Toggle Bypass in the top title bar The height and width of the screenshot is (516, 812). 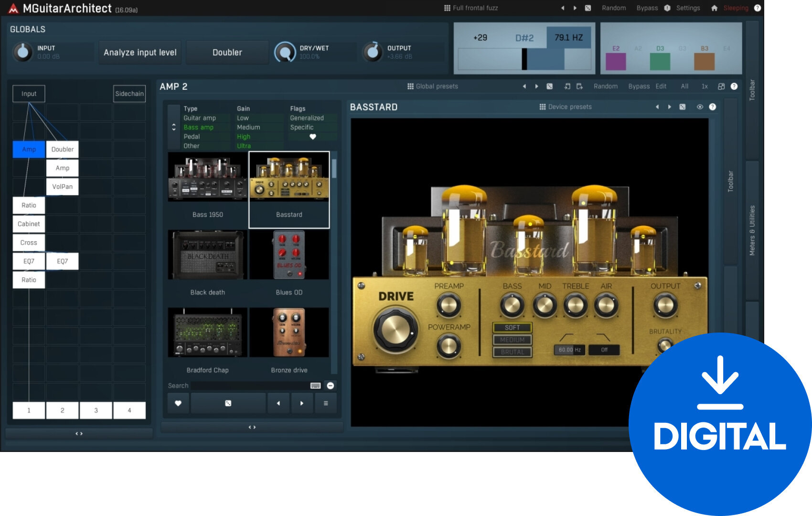pos(647,8)
